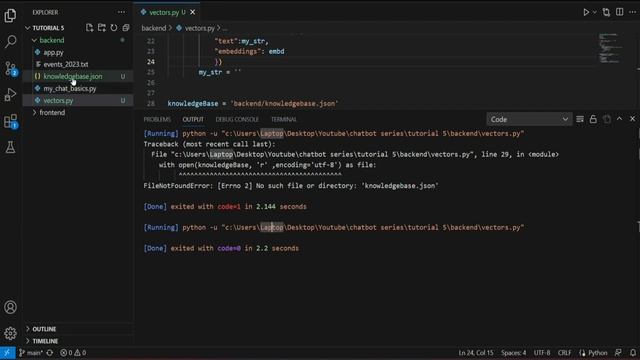The height and width of the screenshot is (360, 640).
Task: Click line number 24 in the gutter
Action: [x=151, y=62]
